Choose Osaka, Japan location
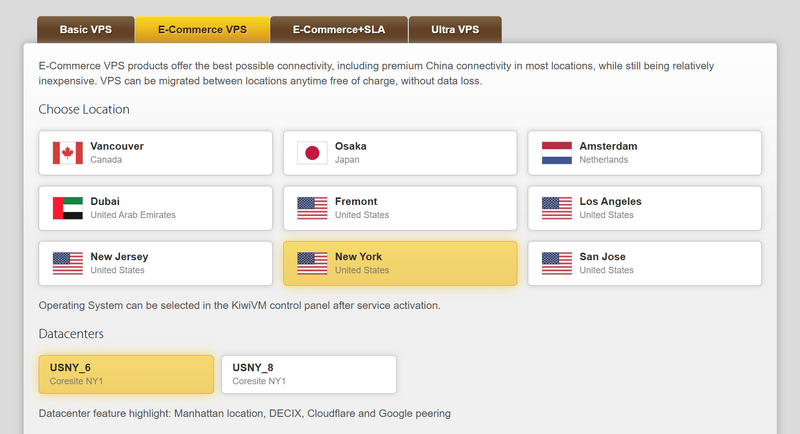Image resolution: width=800 pixels, height=434 pixels. 400,153
